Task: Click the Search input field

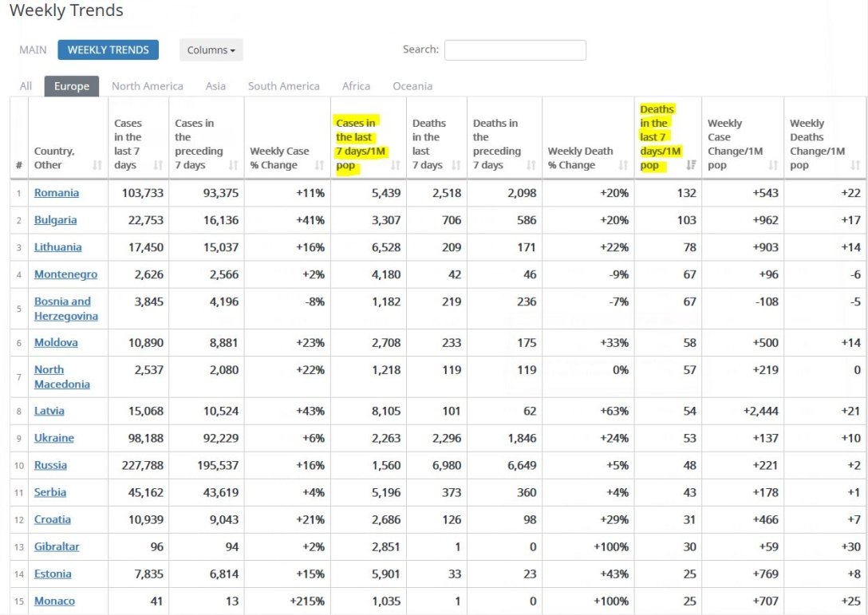Action: (x=515, y=50)
